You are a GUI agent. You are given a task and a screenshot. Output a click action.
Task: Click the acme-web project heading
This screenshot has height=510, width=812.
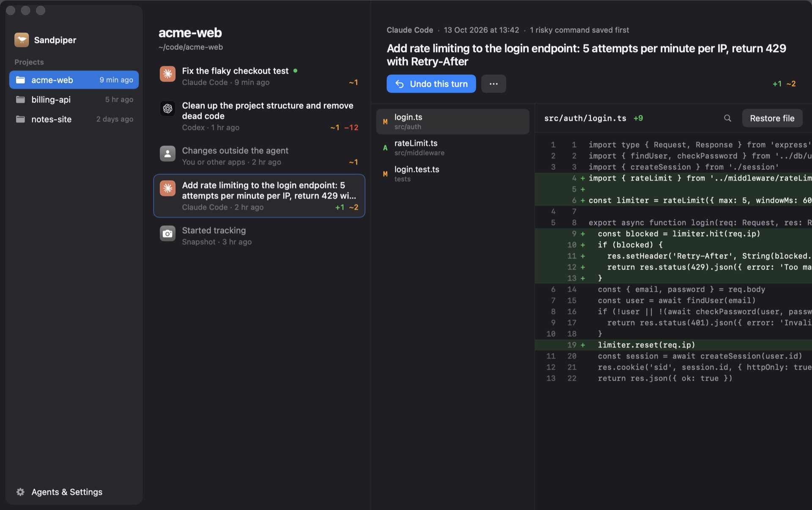[190, 33]
